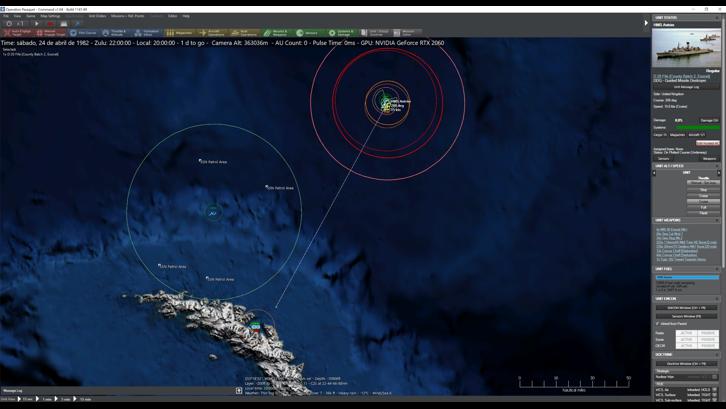Click the play simulation button in toolbar
The height and width of the screenshot is (409, 726).
tap(37, 24)
